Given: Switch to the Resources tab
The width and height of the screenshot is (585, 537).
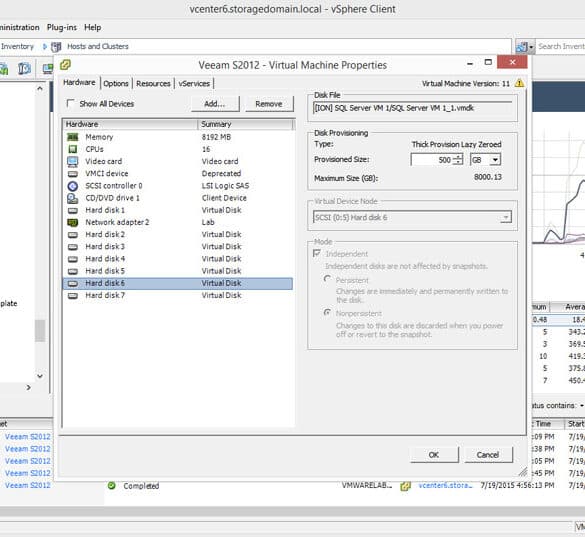Looking at the screenshot, I should (x=153, y=84).
